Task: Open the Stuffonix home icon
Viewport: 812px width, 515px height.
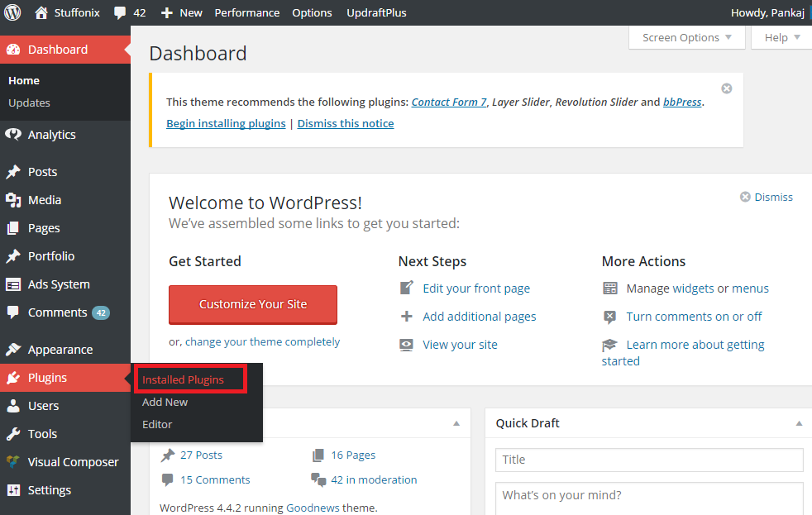Action: coord(41,12)
